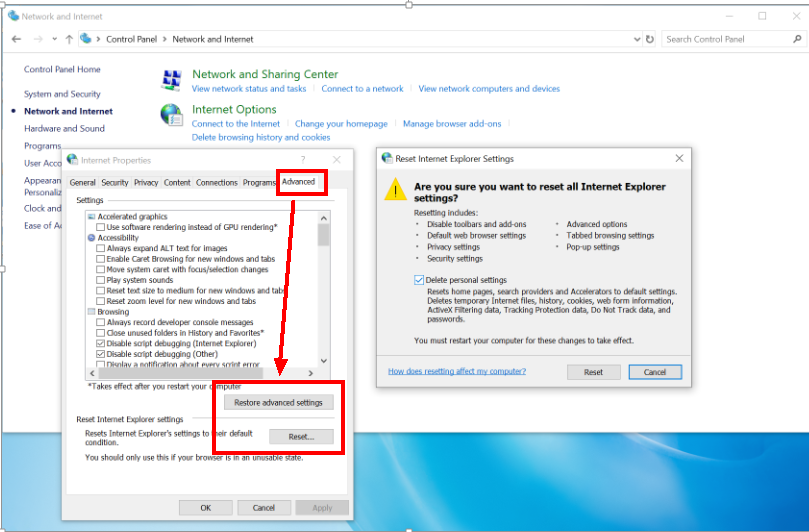Click the Up arrow navigation button
The height and width of the screenshot is (532, 809).
69,39
